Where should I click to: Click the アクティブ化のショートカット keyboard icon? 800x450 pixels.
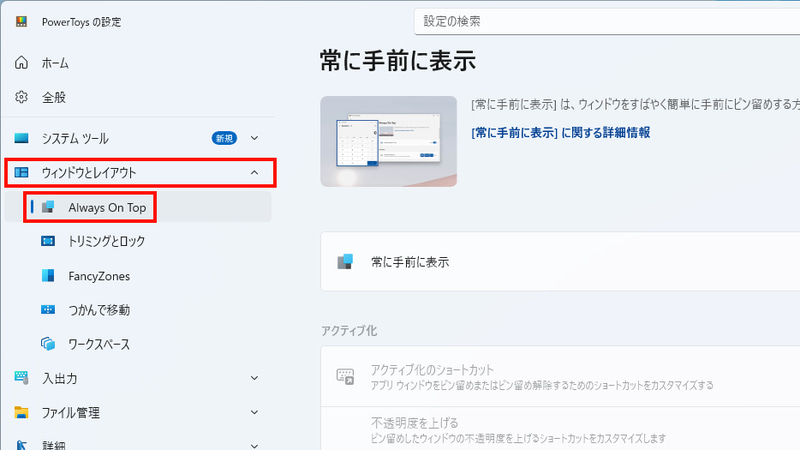click(345, 377)
